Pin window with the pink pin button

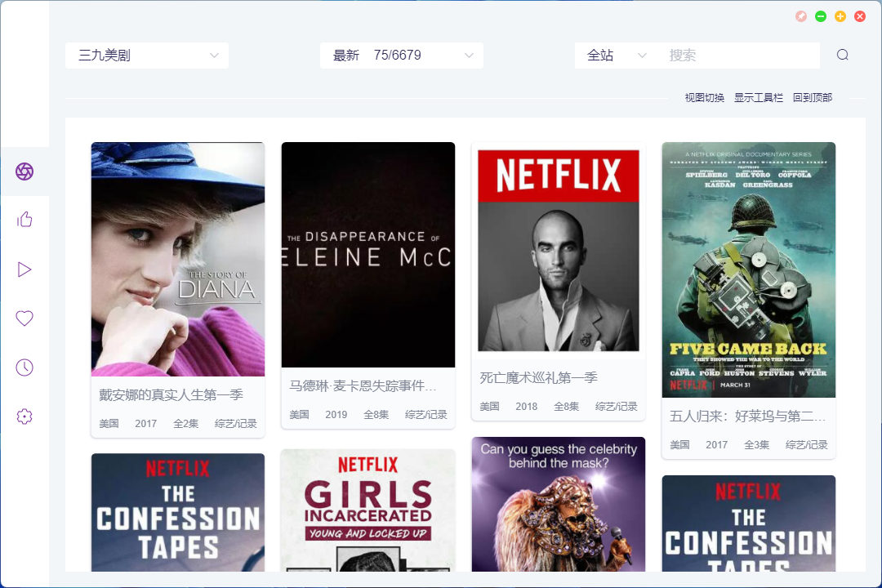pyautogui.click(x=801, y=16)
